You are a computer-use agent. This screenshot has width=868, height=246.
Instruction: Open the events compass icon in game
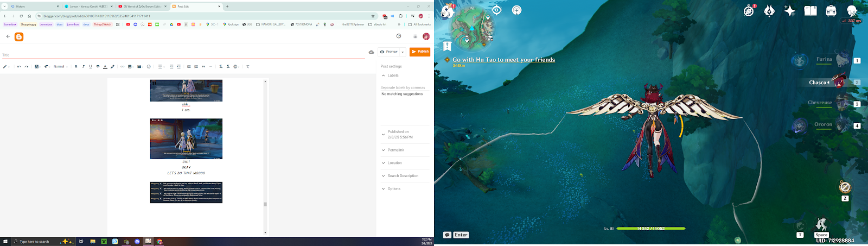(750, 10)
